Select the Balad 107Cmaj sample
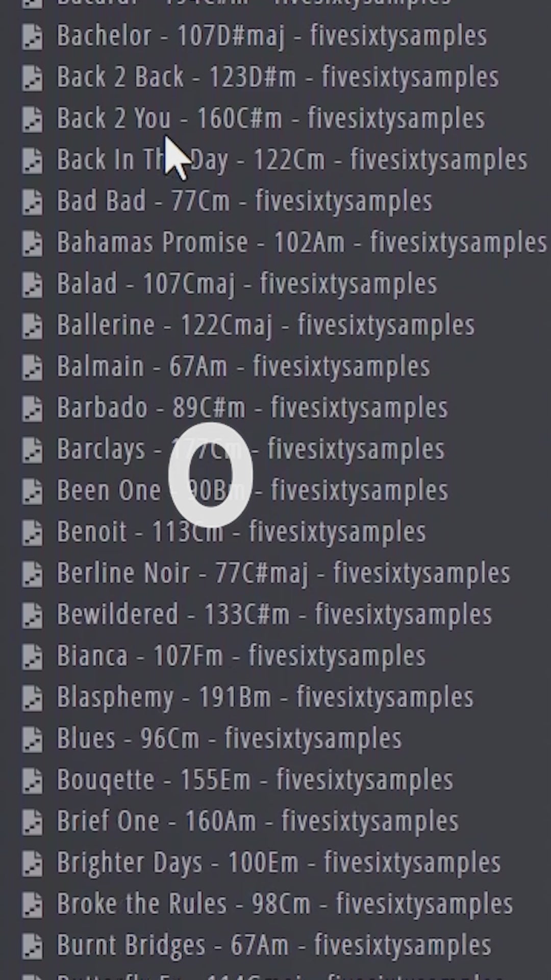 [246, 284]
